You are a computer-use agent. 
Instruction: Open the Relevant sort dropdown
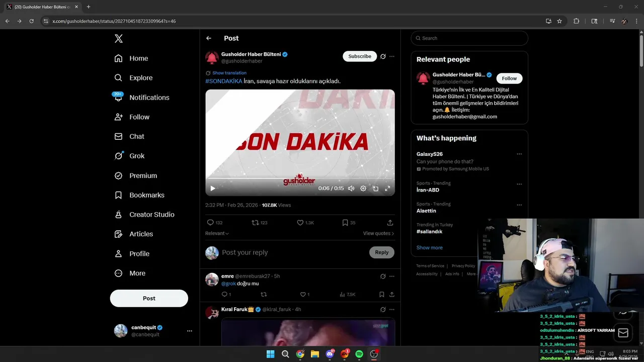(217, 233)
